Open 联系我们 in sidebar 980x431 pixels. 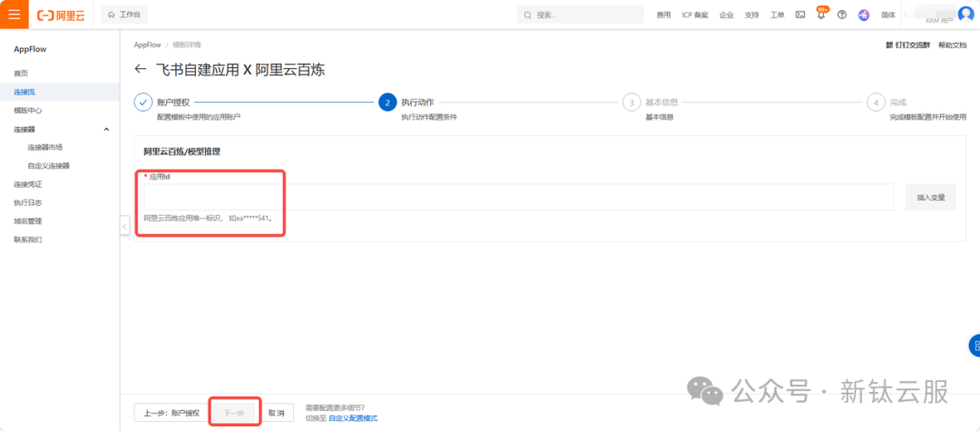[x=27, y=240]
